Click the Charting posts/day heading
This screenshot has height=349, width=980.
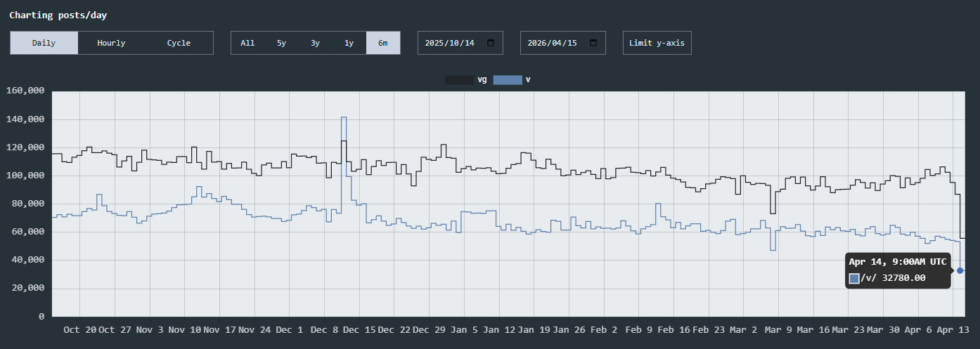[58, 15]
